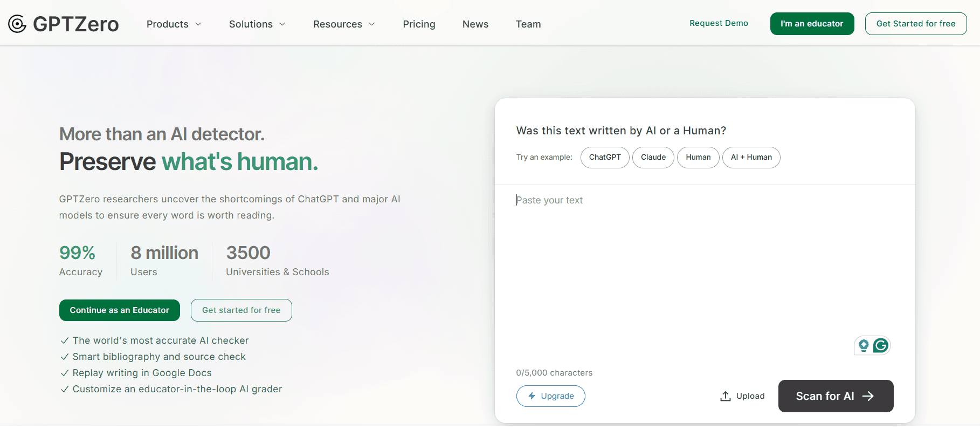This screenshot has height=436, width=980.
Task: Click the 3500 Universities & Schools statistic
Action: tap(278, 260)
